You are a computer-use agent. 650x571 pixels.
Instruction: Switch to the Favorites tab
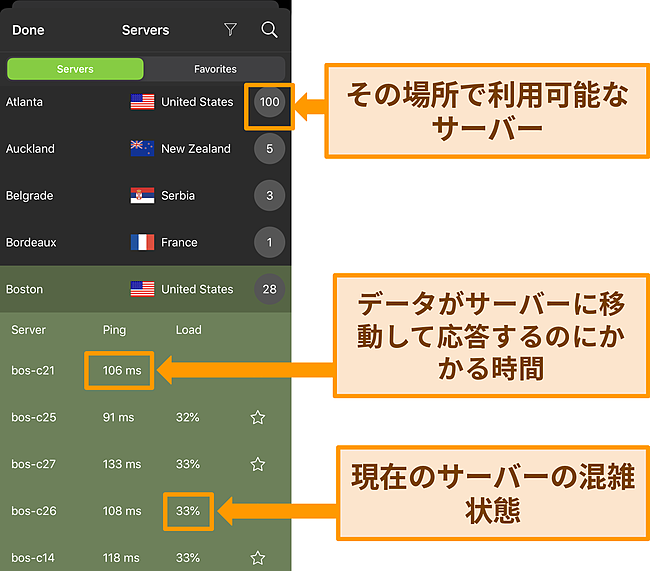point(215,69)
